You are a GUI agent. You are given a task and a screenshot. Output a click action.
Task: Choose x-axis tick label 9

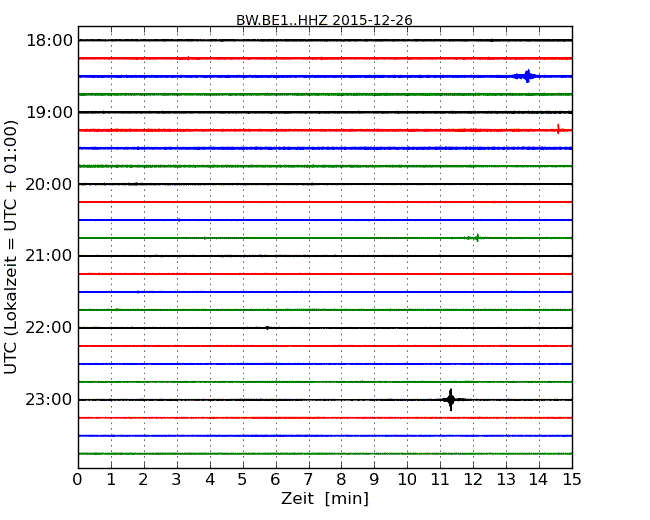tap(374, 479)
